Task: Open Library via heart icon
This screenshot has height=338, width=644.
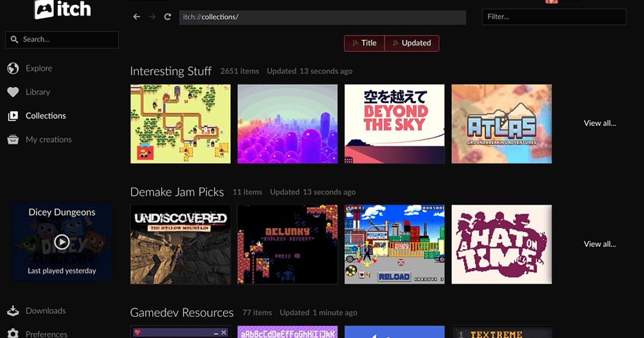Action: coord(13,92)
